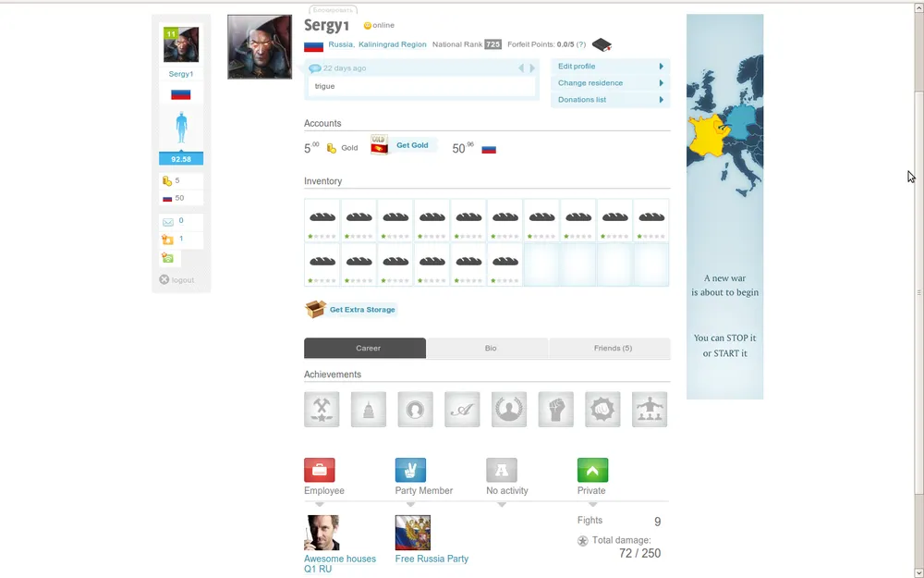Click the Get Extra Storage box icon
This screenshot has height=578, width=924.
pos(316,310)
